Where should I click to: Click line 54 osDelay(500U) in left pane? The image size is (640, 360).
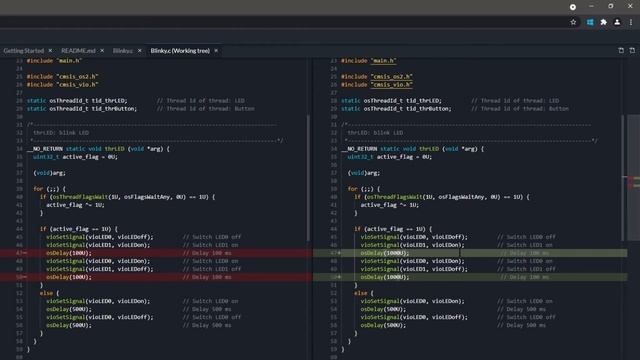tap(69, 309)
